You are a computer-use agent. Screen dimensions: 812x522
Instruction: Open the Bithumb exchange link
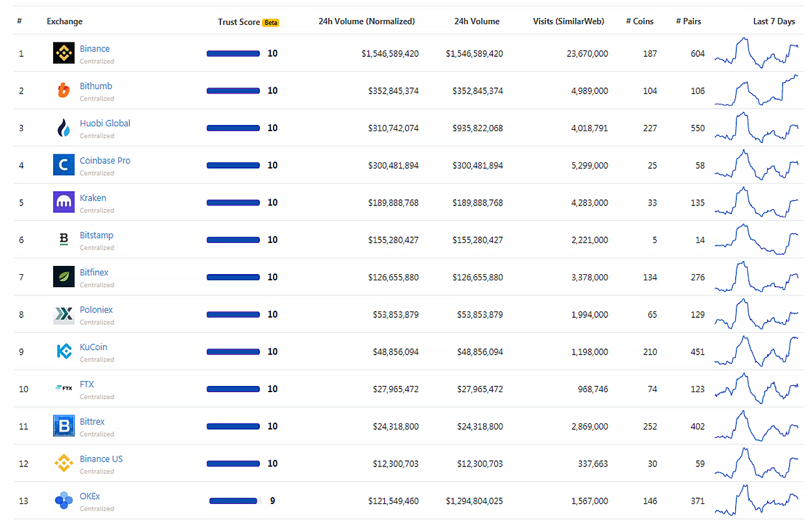[96, 86]
